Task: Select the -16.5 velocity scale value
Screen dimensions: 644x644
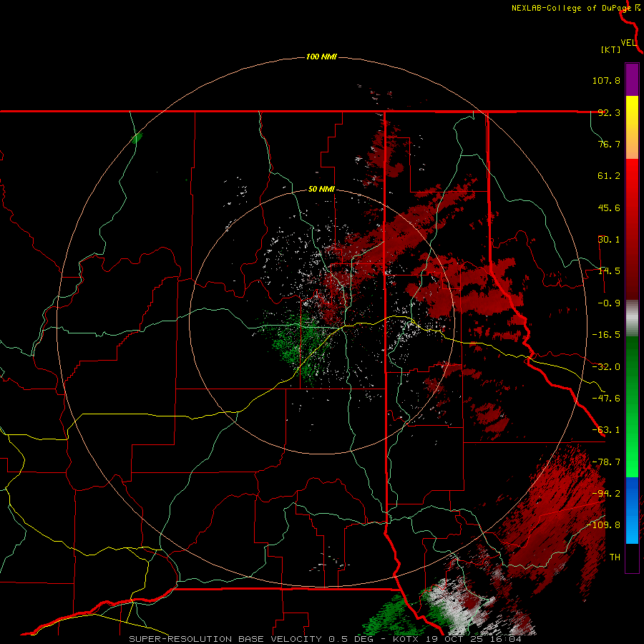Action: tap(606, 335)
